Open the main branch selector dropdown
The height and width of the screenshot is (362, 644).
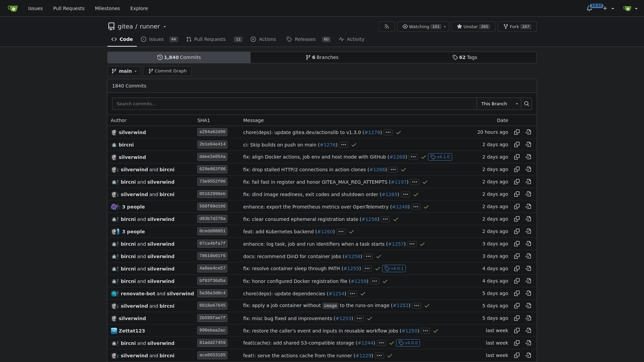[x=124, y=71]
